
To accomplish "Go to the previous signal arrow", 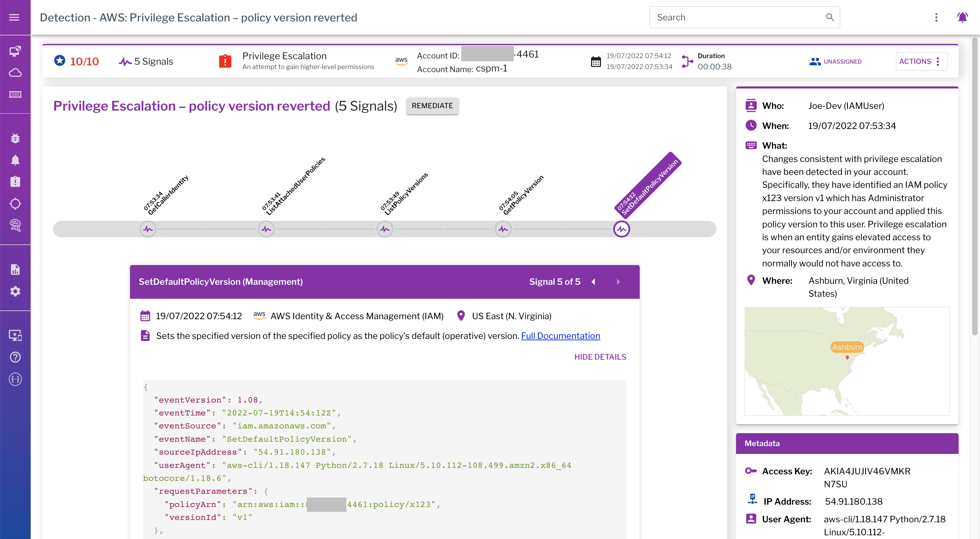I will pyautogui.click(x=593, y=282).
